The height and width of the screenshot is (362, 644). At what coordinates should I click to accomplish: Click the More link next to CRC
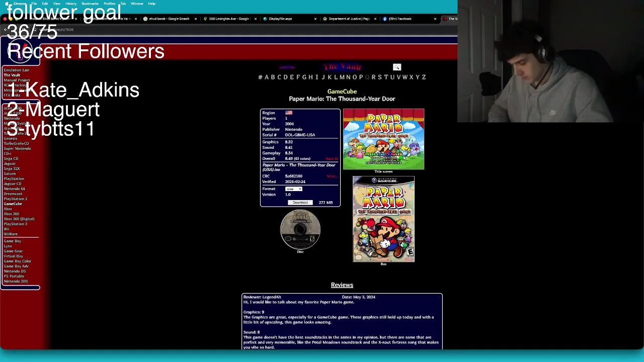click(332, 176)
